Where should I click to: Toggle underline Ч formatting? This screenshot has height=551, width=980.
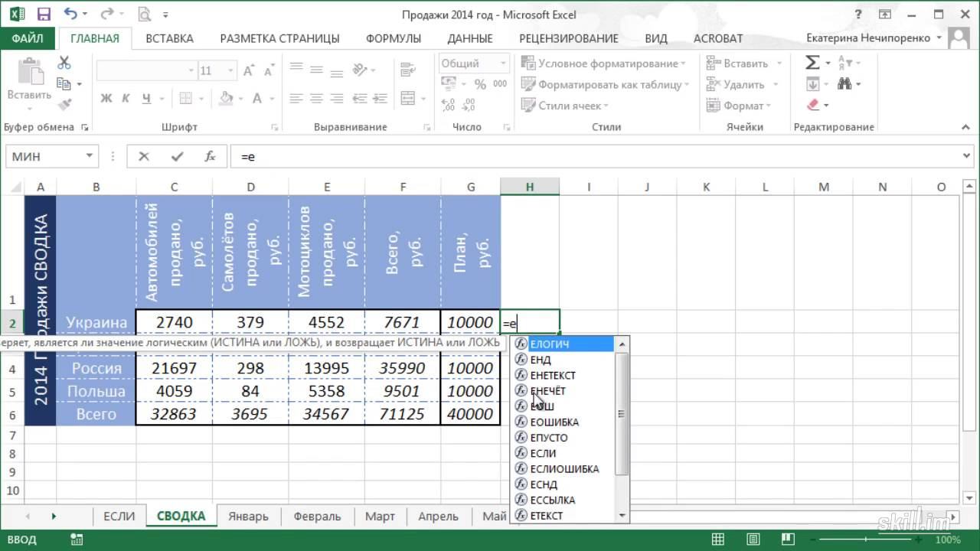point(145,98)
